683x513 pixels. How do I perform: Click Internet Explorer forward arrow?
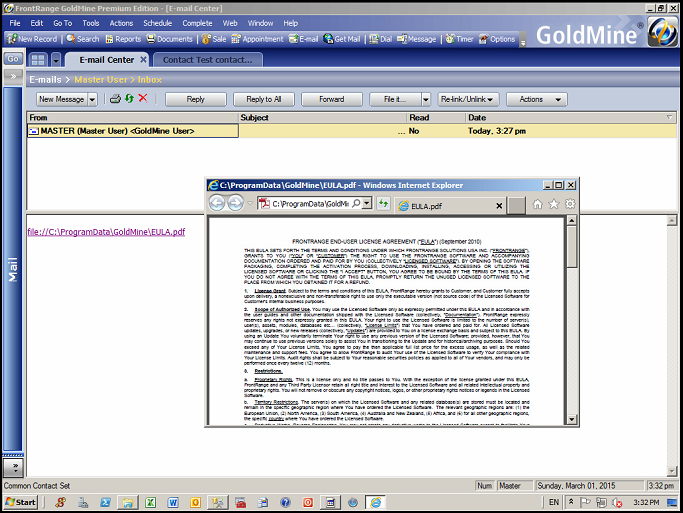point(236,203)
